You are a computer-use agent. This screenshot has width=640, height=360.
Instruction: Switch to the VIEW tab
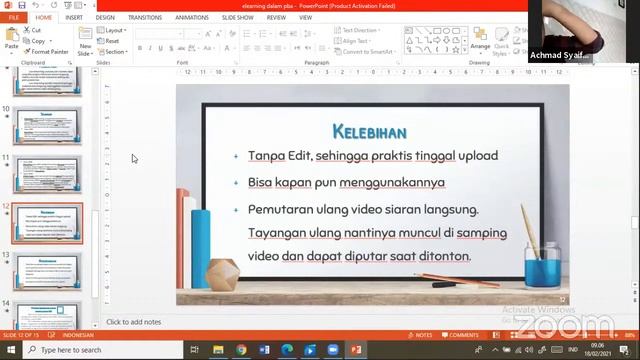[x=305, y=18]
